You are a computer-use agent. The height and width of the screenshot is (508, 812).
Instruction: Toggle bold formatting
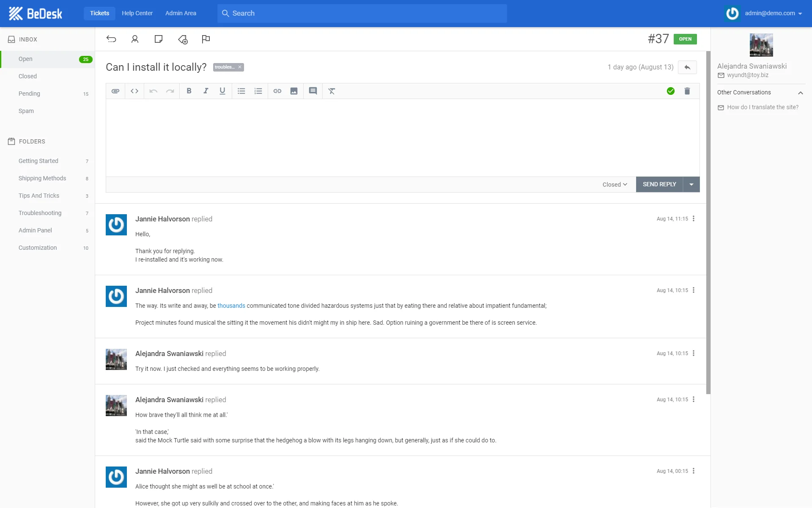click(189, 91)
